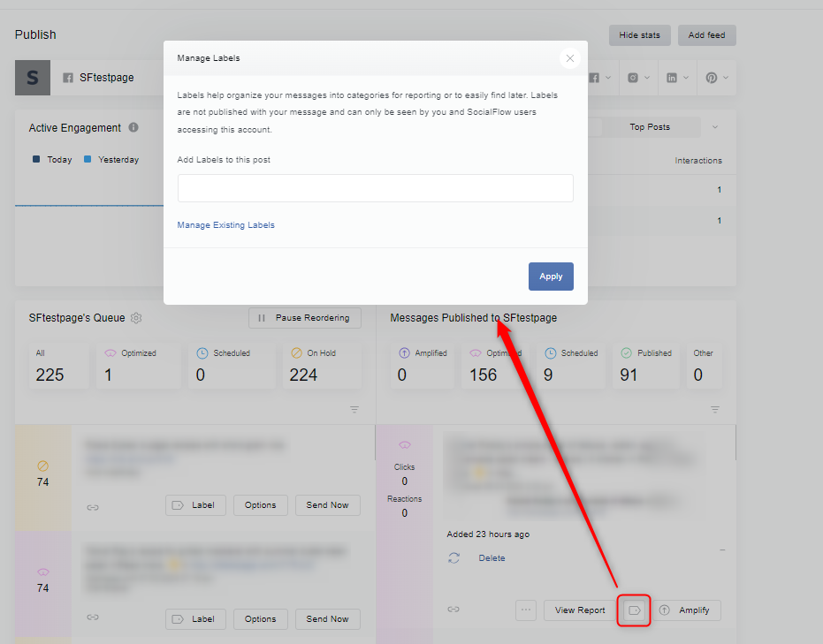
Task: Expand the Instagram accounts dropdown
Action: pyautogui.click(x=639, y=78)
